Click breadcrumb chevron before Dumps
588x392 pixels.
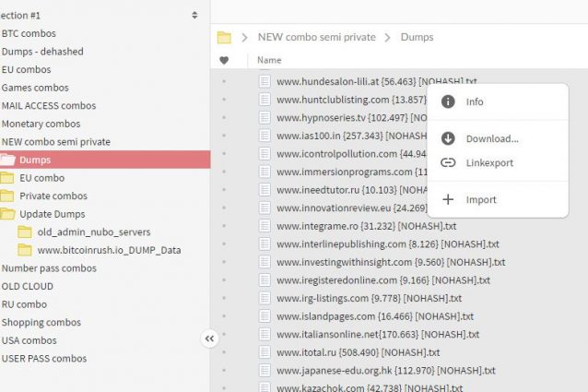click(388, 38)
